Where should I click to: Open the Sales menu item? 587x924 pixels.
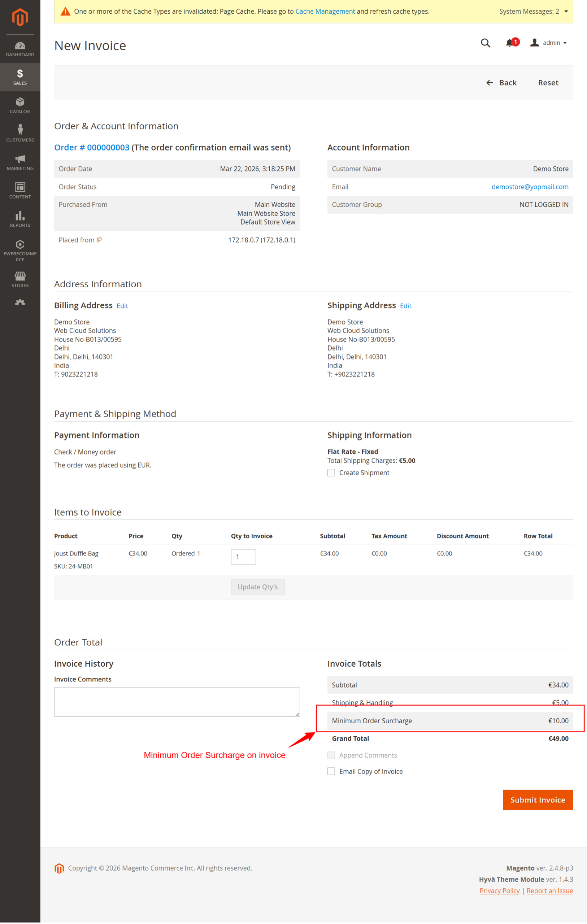20,77
